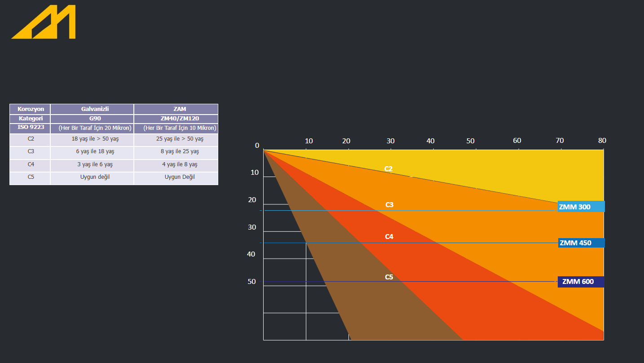Click the C3 label on the chart
Viewport: 644px width, 363px height.
(x=389, y=205)
